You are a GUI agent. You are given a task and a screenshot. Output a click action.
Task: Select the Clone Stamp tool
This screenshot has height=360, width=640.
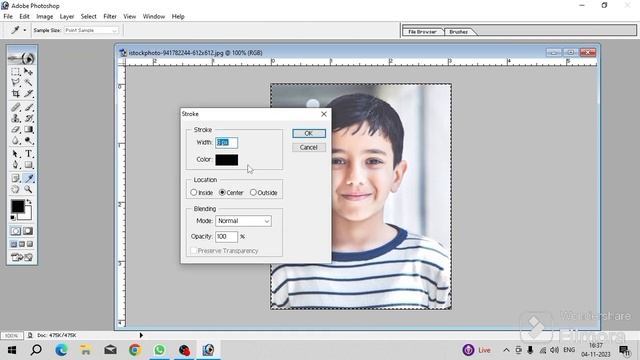point(16,118)
